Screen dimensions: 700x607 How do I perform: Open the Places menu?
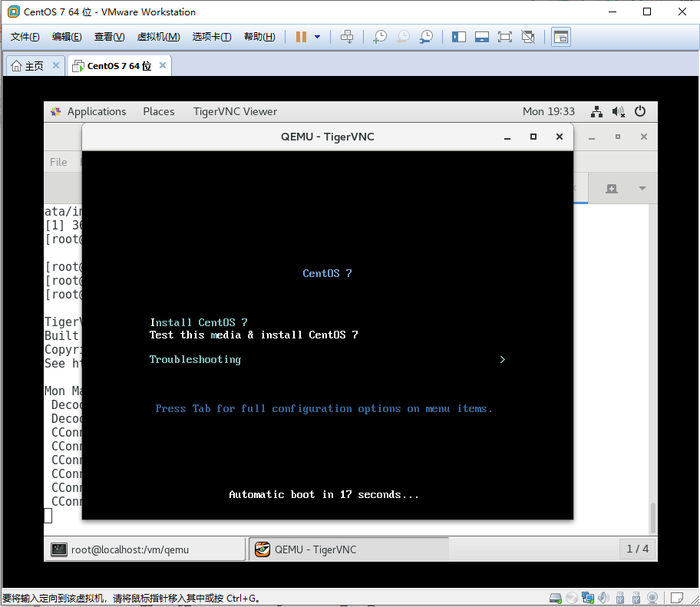pyautogui.click(x=158, y=111)
